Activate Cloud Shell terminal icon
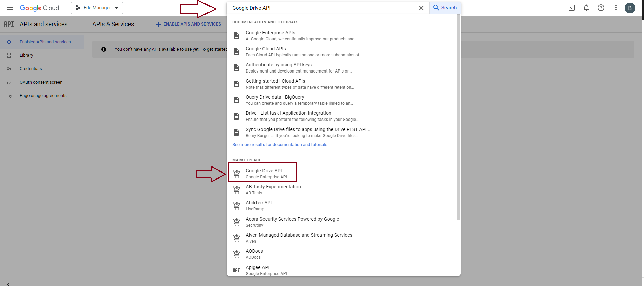The image size is (644, 286). (x=572, y=8)
